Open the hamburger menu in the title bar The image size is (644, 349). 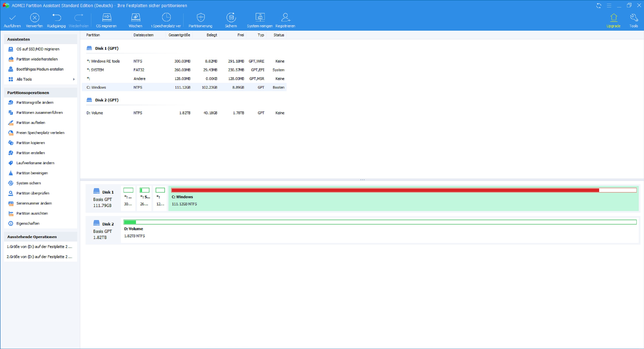(609, 5)
